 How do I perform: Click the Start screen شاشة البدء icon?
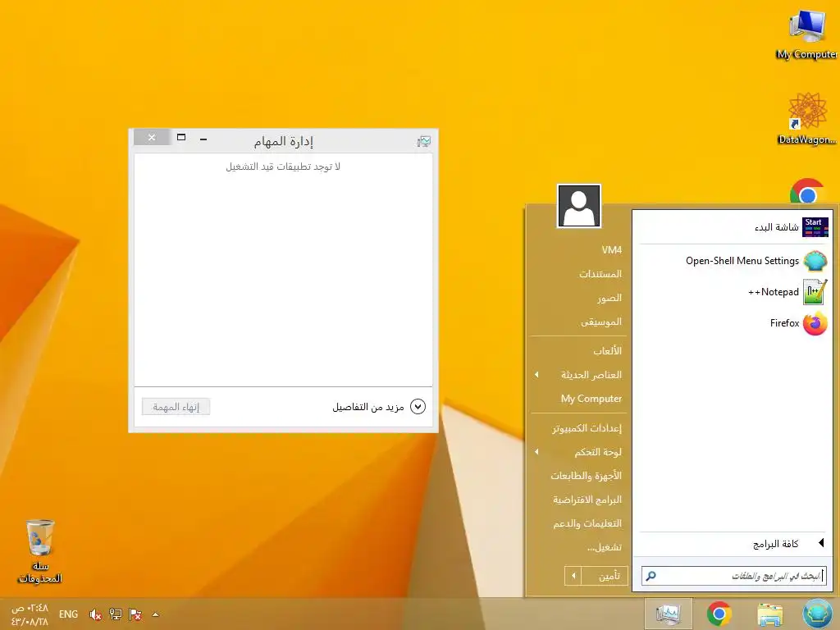(815, 227)
